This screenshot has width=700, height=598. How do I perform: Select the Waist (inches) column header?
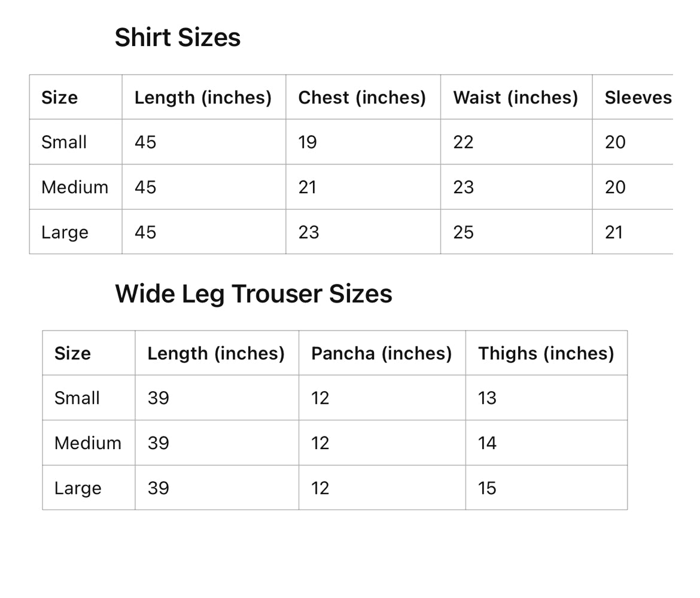coord(515,97)
